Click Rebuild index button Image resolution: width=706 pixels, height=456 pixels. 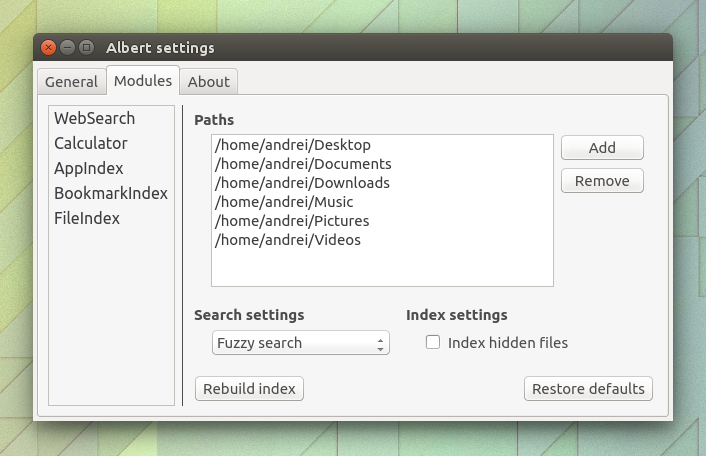[x=249, y=389]
